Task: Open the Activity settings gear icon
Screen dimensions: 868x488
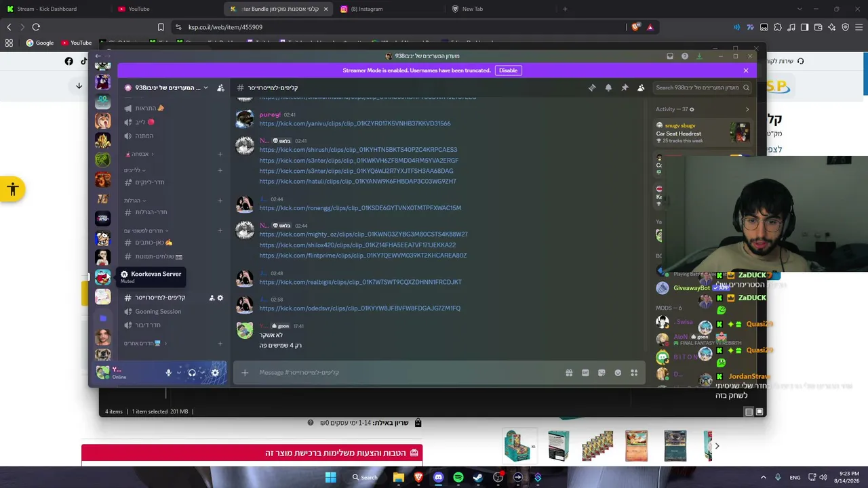Action: [692, 109]
